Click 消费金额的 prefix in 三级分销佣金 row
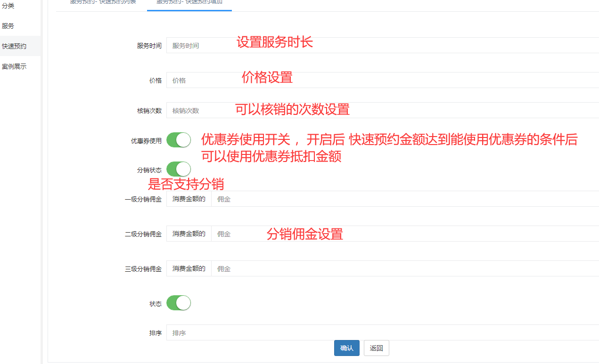 (189, 269)
